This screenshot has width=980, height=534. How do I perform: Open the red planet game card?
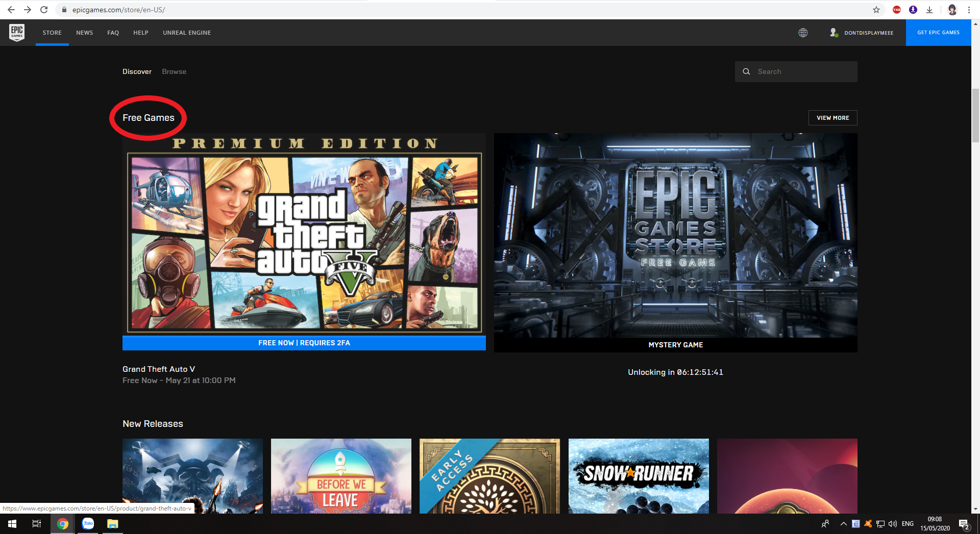(x=787, y=476)
